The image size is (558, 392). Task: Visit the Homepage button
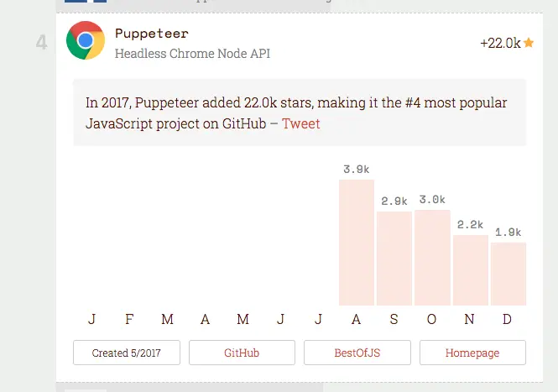[472, 353]
